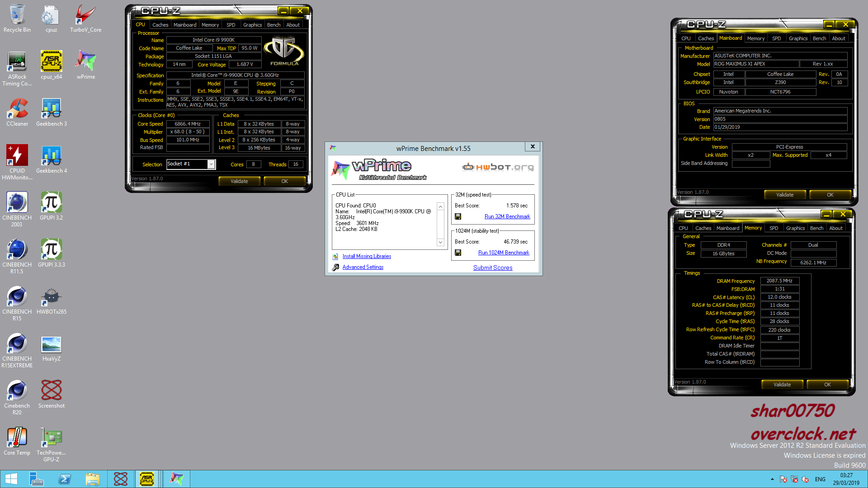Open wPrime Advanced Settings link
The width and height of the screenshot is (868, 488).
click(x=363, y=267)
